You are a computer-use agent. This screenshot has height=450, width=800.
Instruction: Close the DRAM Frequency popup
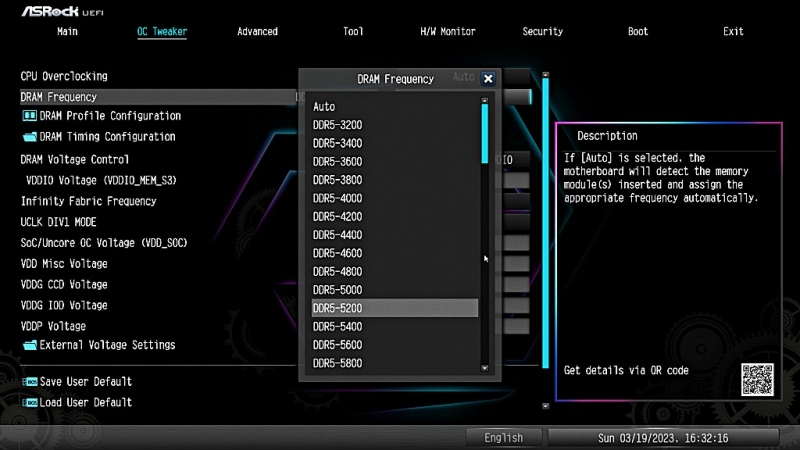[488, 79]
